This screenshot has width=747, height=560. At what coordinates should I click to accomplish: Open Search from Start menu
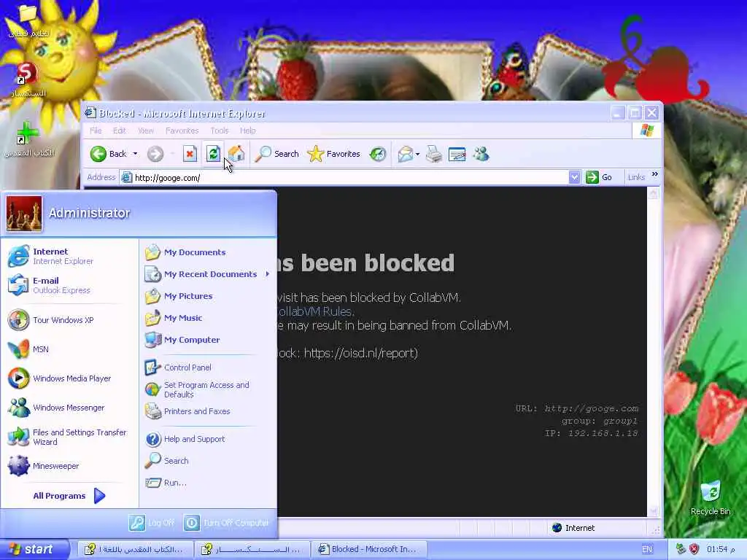point(208,461)
